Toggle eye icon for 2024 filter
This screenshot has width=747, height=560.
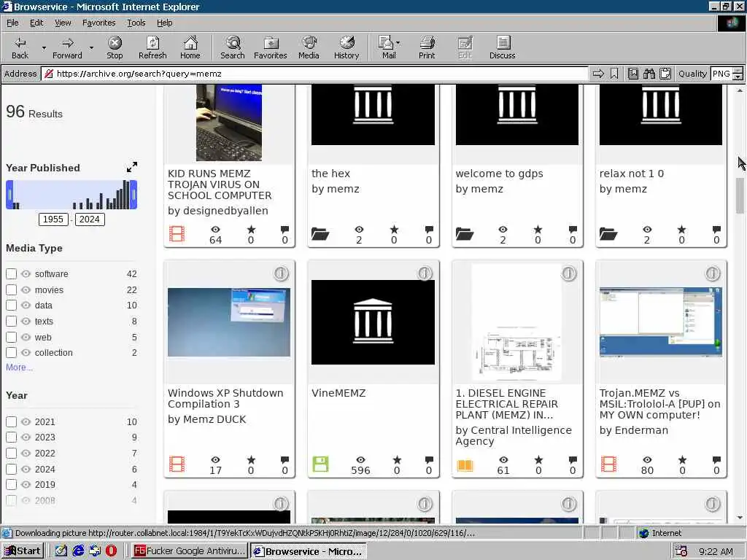(26, 469)
